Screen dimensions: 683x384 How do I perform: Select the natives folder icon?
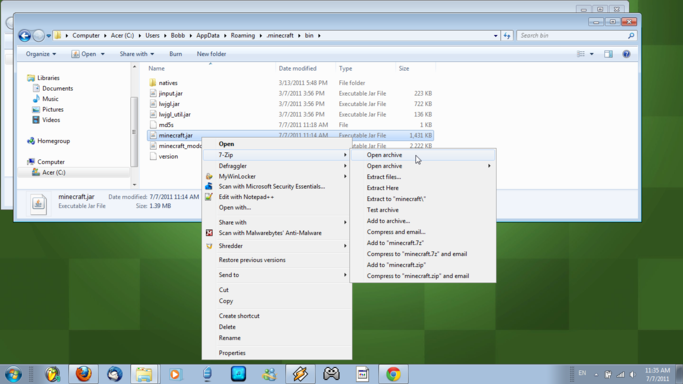(152, 83)
